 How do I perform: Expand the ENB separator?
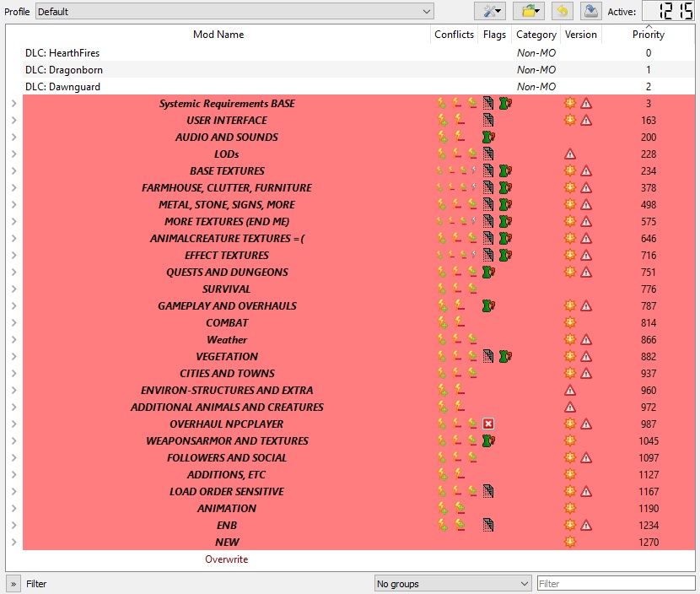pos(13,525)
